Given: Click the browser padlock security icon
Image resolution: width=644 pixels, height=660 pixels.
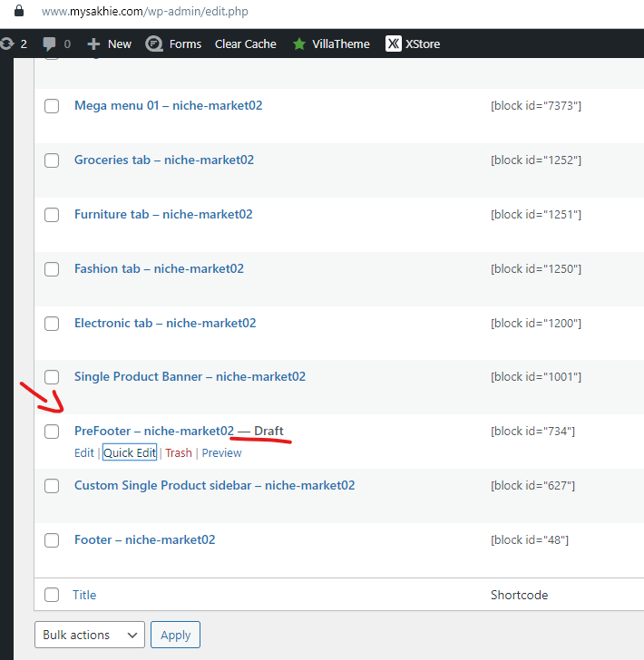Looking at the screenshot, I should pyautogui.click(x=19, y=11).
